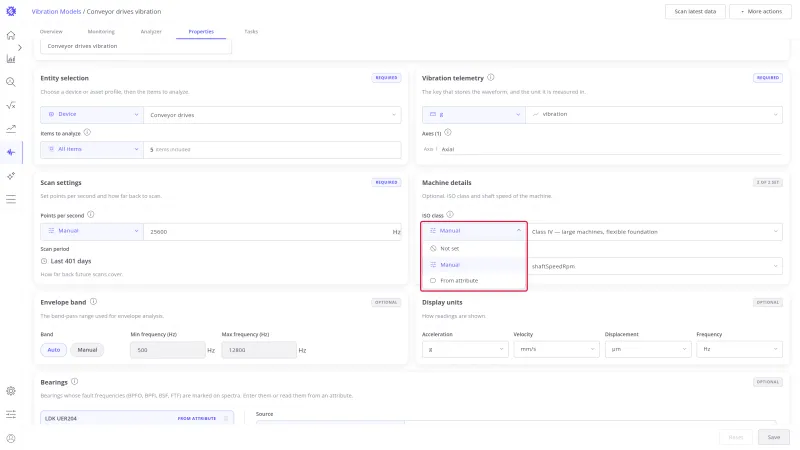
Task: Open the bar chart sidebar icon
Action: click(x=11, y=59)
